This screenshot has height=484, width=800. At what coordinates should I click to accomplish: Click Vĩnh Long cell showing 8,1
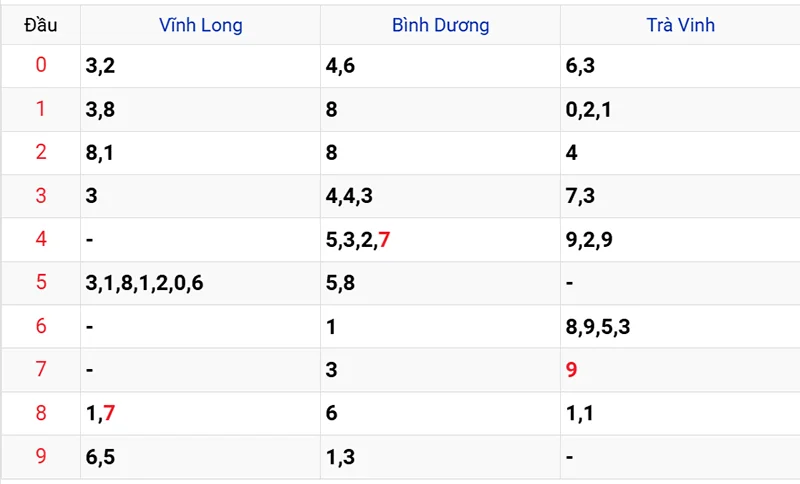coord(101,153)
